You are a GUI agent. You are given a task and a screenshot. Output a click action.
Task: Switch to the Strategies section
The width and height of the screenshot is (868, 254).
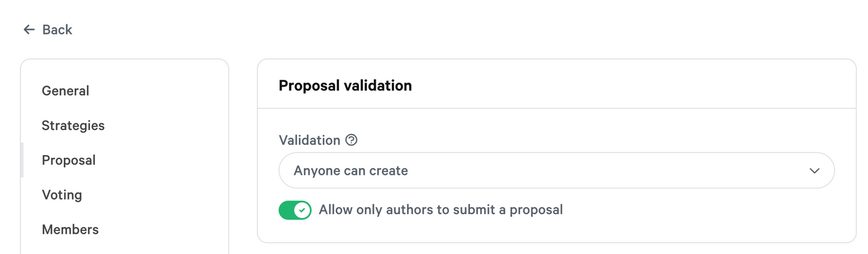tap(73, 125)
